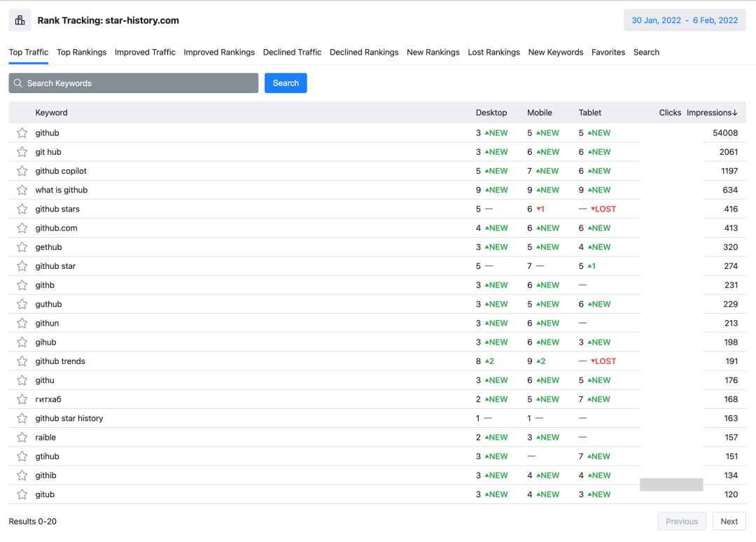Sort by Impressions column header

point(712,112)
